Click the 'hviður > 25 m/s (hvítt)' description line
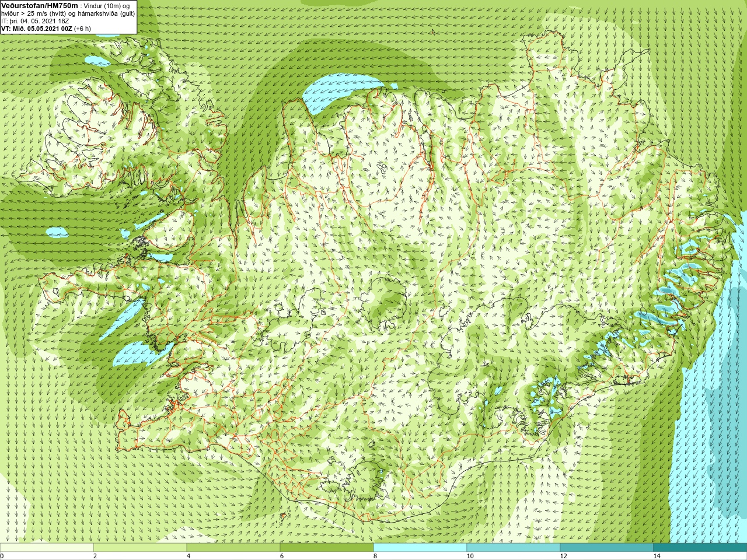Image resolution: width=747 pixels, height=560 pixels. click(68, 13)
